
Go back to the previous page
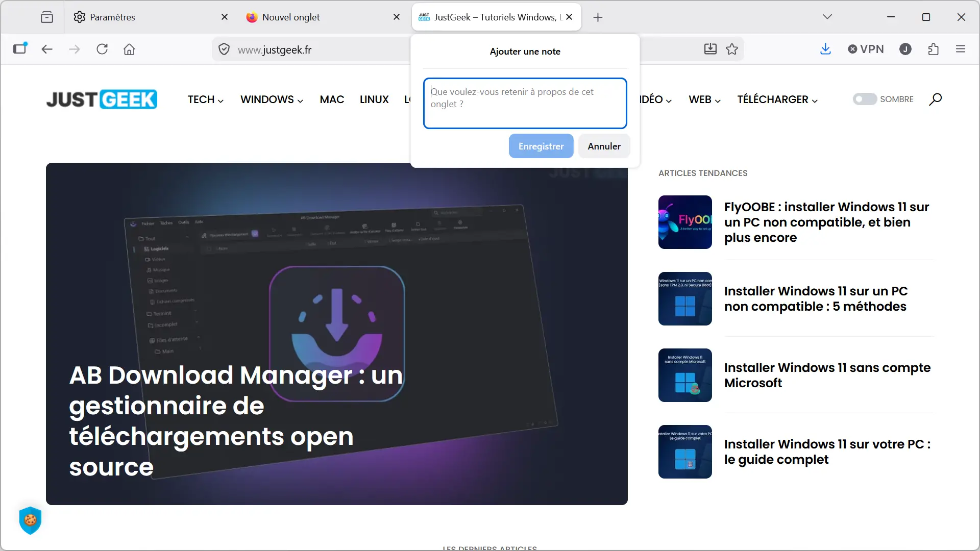coord(47,49)
